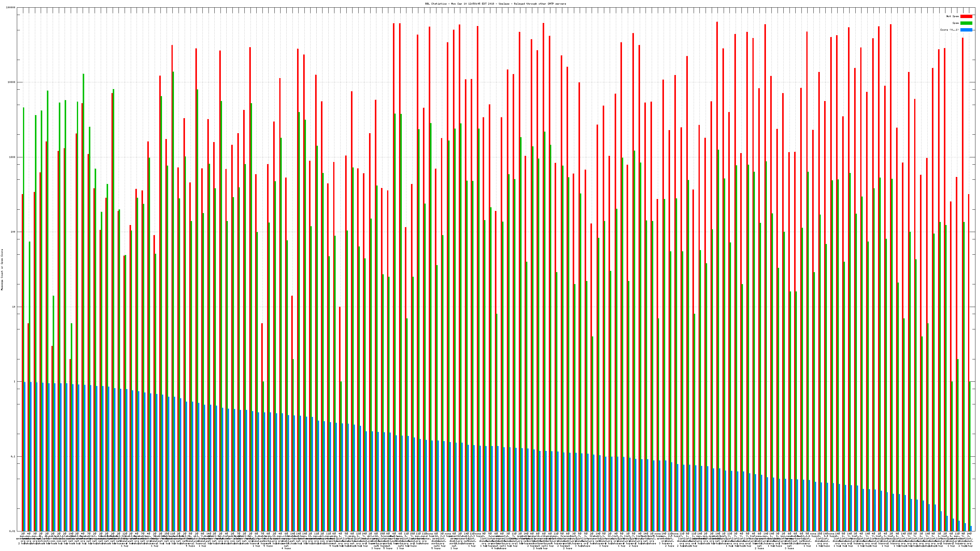Click the 1000 y-axis tick label
The height and width of the screenshot is (551, 980).
[13, 157]
